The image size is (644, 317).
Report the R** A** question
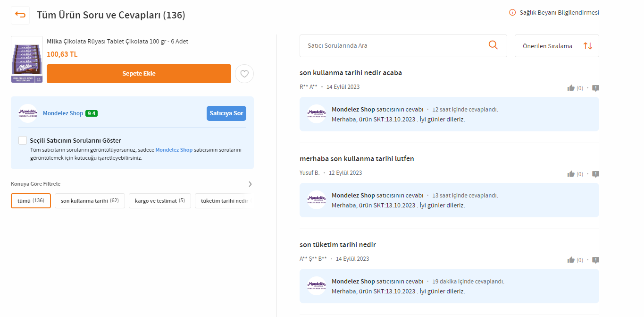595,88
